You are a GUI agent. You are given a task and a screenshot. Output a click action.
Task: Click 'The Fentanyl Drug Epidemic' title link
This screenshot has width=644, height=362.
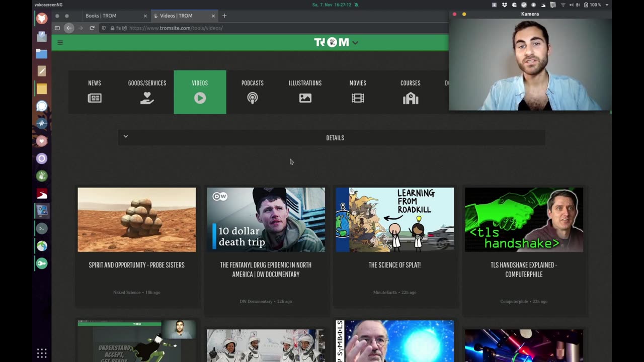click(266, 269)
